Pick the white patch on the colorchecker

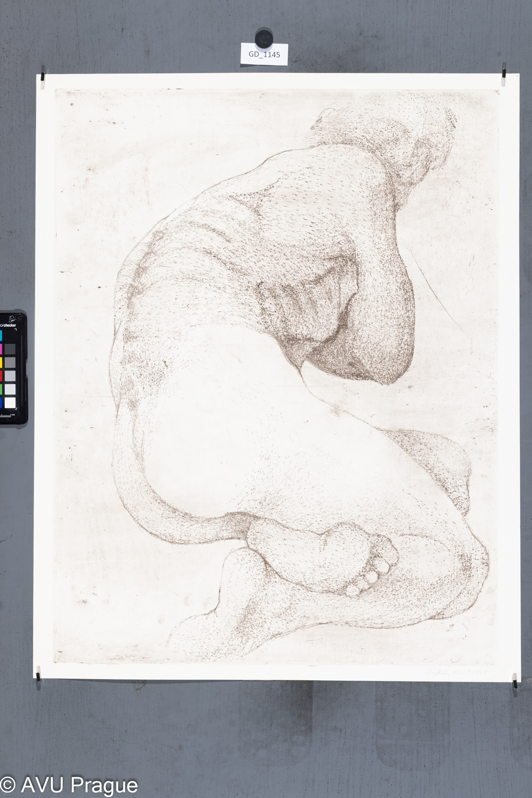pos(10,402)
